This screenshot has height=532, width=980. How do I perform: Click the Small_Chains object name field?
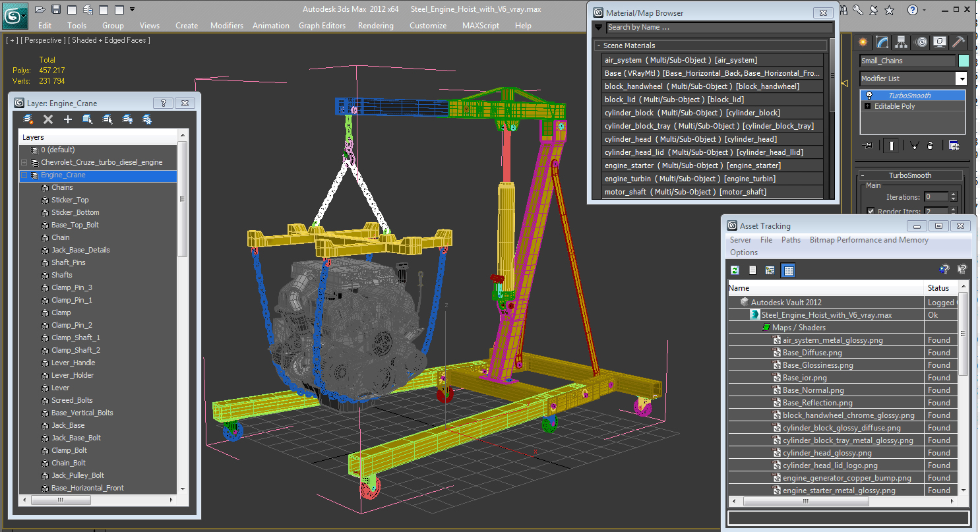coord(907,61)
